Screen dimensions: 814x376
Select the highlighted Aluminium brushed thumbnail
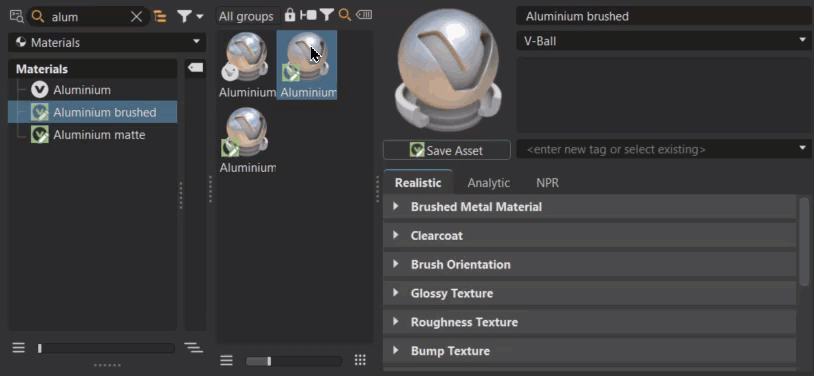tap(307, 65)
